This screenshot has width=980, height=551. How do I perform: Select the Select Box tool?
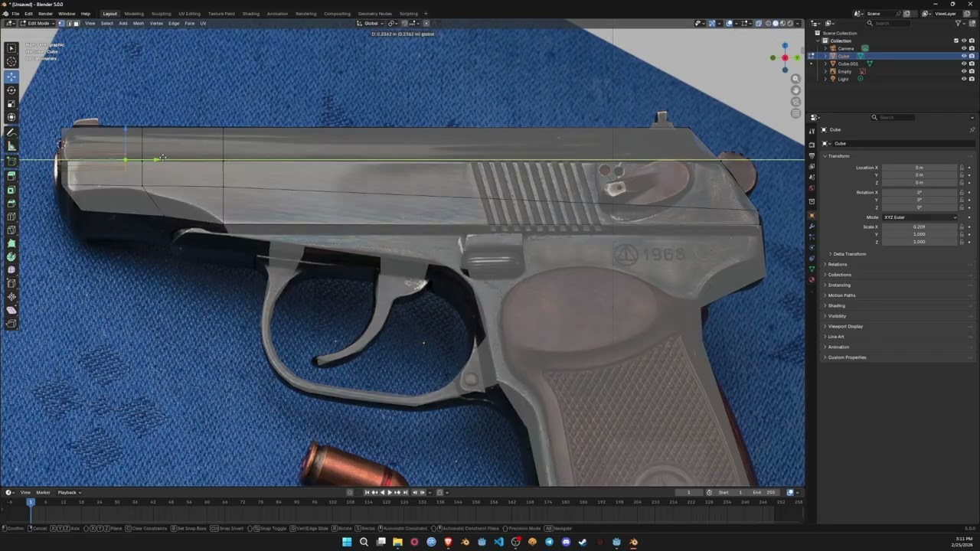[x=11, y=48]
